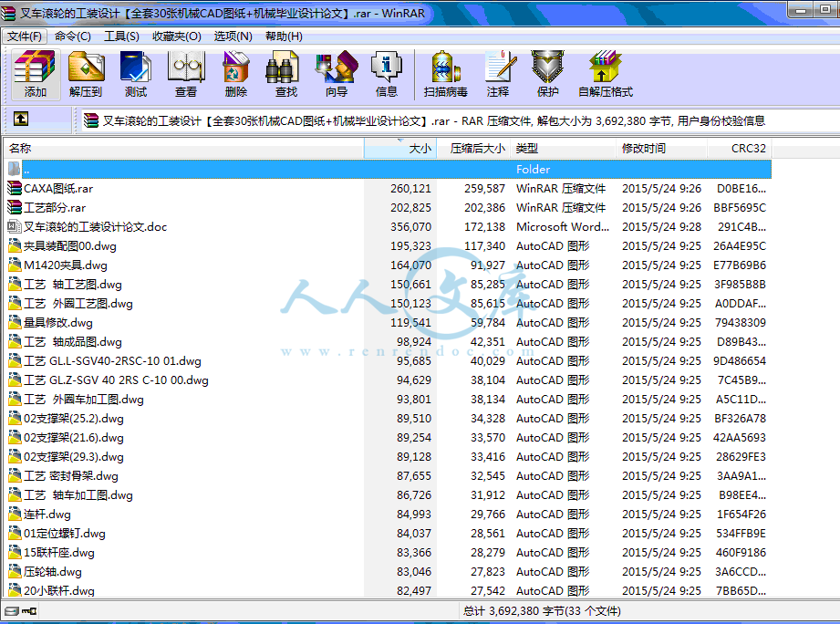
Task: Go up one level with arrow button
Action: (x=21, y=119)
